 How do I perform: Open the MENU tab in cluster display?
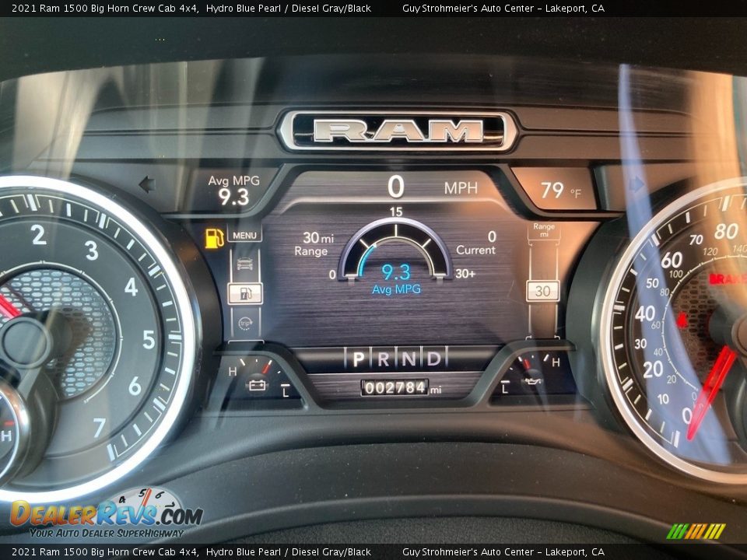[x=245, y=235]
